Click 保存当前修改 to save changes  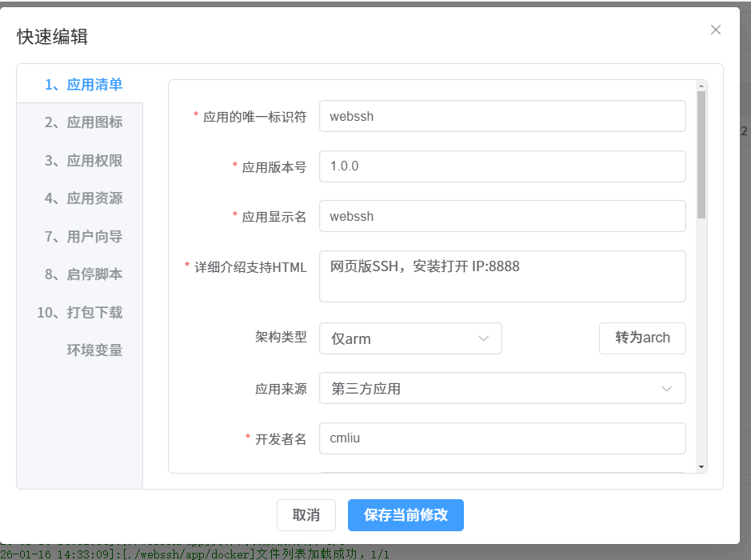405,515
